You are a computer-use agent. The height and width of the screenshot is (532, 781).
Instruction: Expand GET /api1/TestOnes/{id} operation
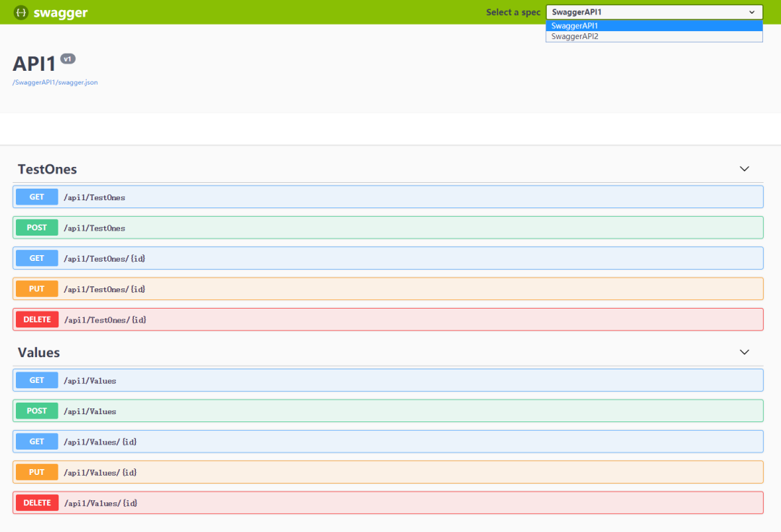[x=388, y=258]
